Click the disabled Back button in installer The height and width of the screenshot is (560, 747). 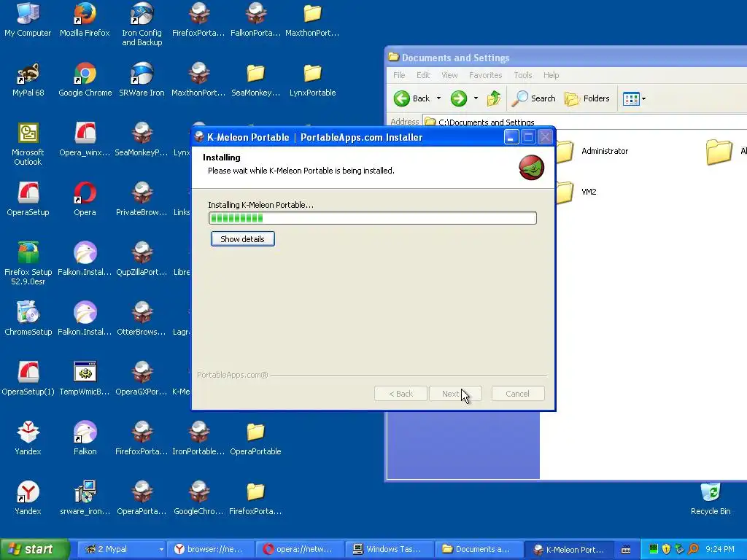(x=400, y=394)
